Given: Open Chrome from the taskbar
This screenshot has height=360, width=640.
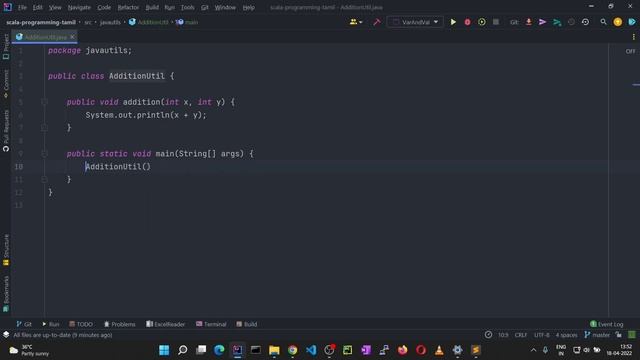Looking at the screenshot, I should (292, 350).
